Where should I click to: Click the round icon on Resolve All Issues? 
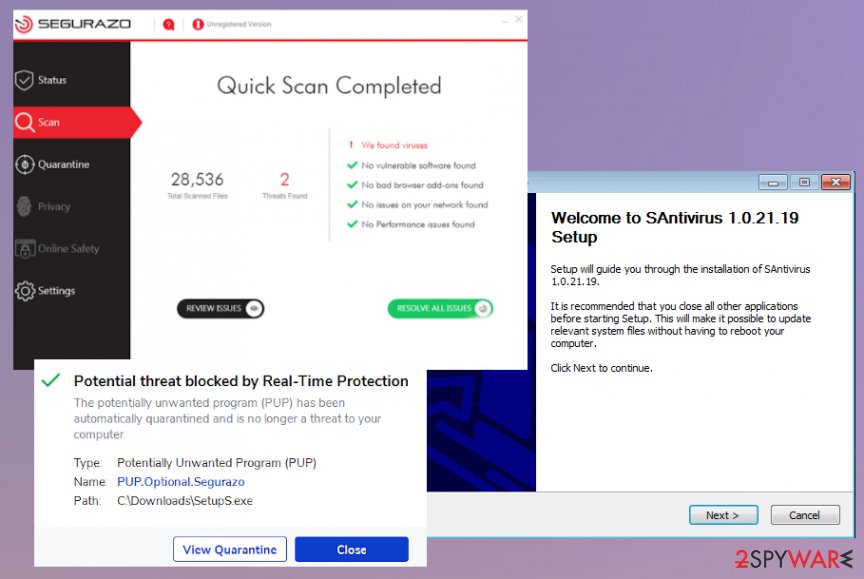483,309
